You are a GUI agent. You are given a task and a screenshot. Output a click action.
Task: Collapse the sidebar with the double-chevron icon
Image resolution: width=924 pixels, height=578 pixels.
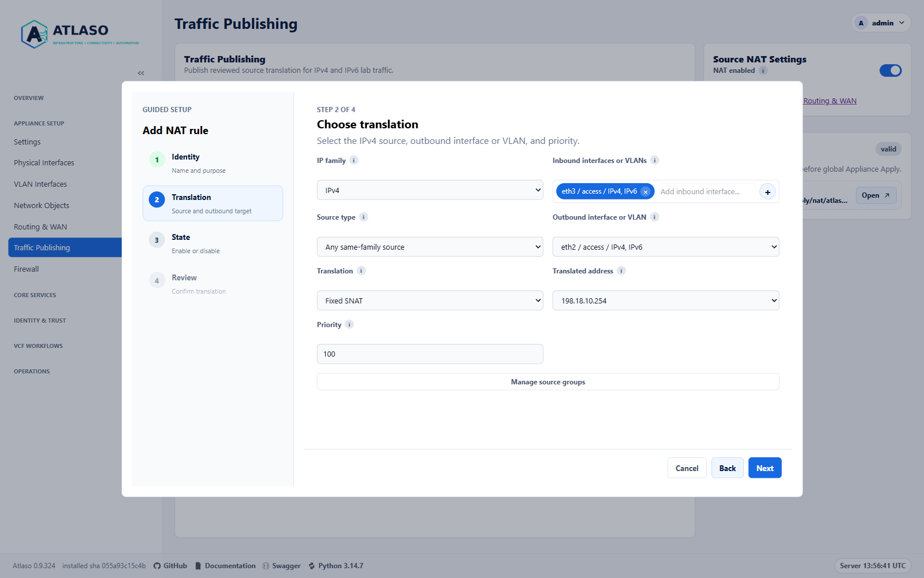click(141, 73)
